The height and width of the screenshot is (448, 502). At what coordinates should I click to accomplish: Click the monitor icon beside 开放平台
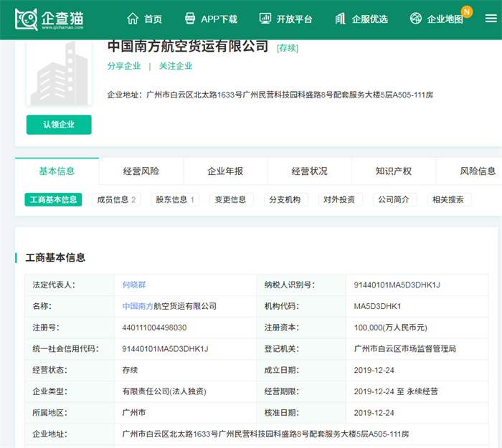click(265, 19)
